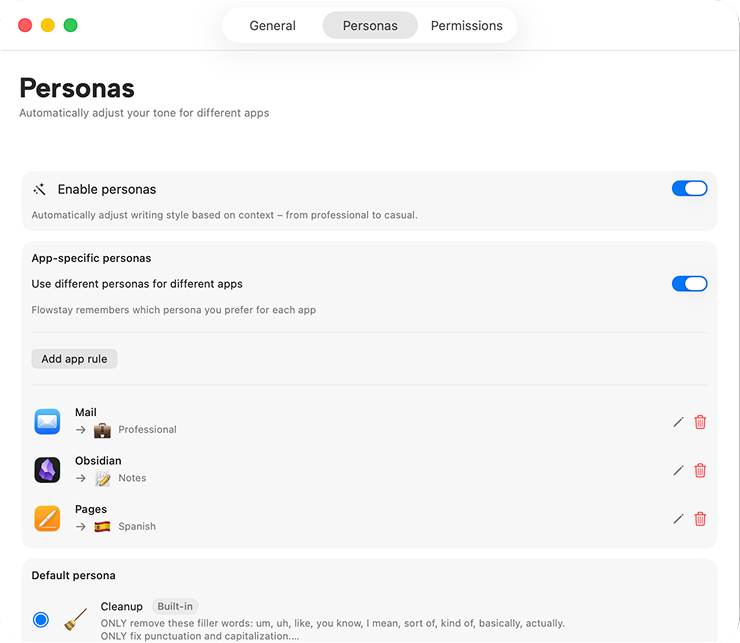Minimize the window with yellow button
The image size is (740, 643).
pos(48,25)
